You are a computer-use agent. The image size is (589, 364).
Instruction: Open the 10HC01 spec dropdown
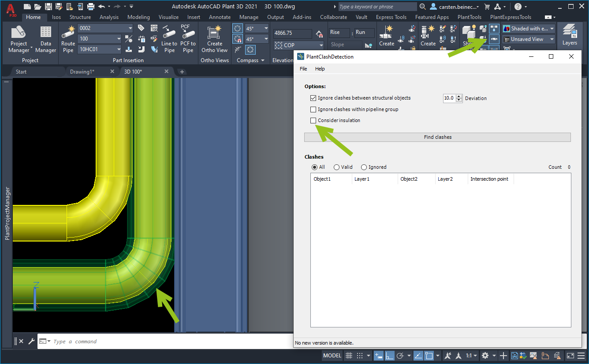click(118, 49)
